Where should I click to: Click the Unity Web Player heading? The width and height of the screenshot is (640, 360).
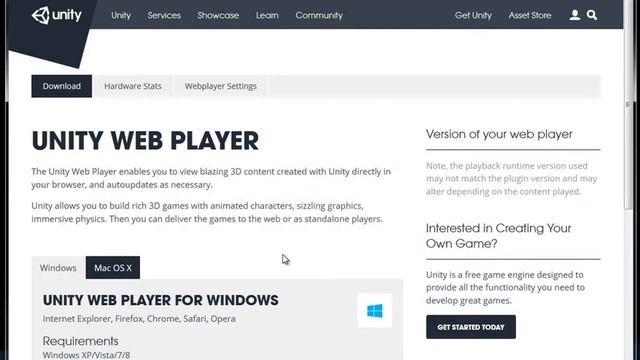pos(145,141)
